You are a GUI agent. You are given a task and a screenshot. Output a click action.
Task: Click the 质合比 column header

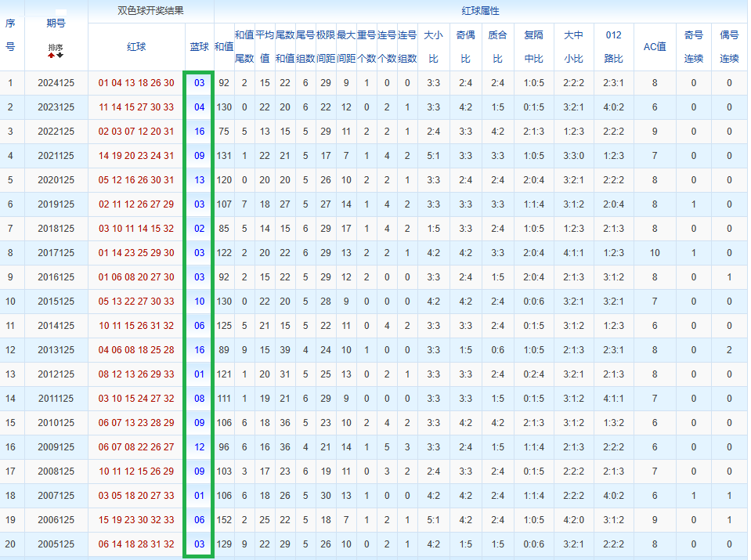[497, 46]
